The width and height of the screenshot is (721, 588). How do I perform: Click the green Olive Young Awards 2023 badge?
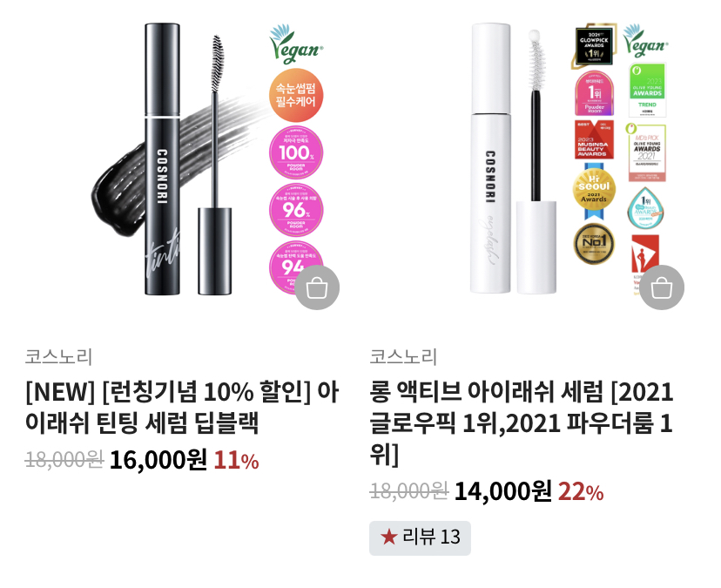(x=648, y=90)
